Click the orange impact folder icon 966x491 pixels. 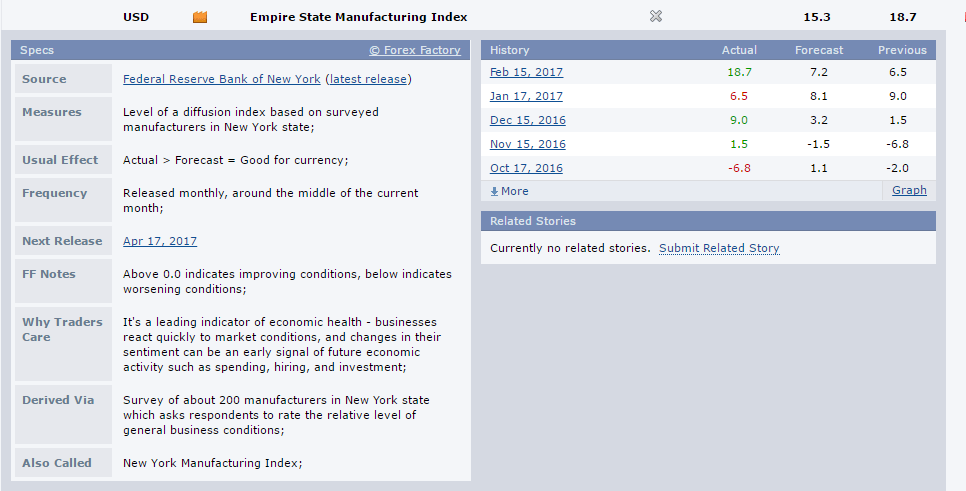click(x=200, y=17)
